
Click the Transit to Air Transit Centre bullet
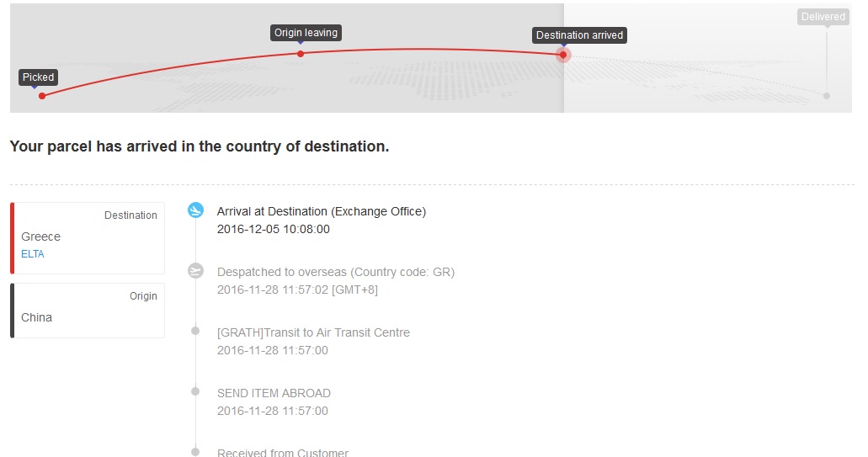(x=195, y=332)
